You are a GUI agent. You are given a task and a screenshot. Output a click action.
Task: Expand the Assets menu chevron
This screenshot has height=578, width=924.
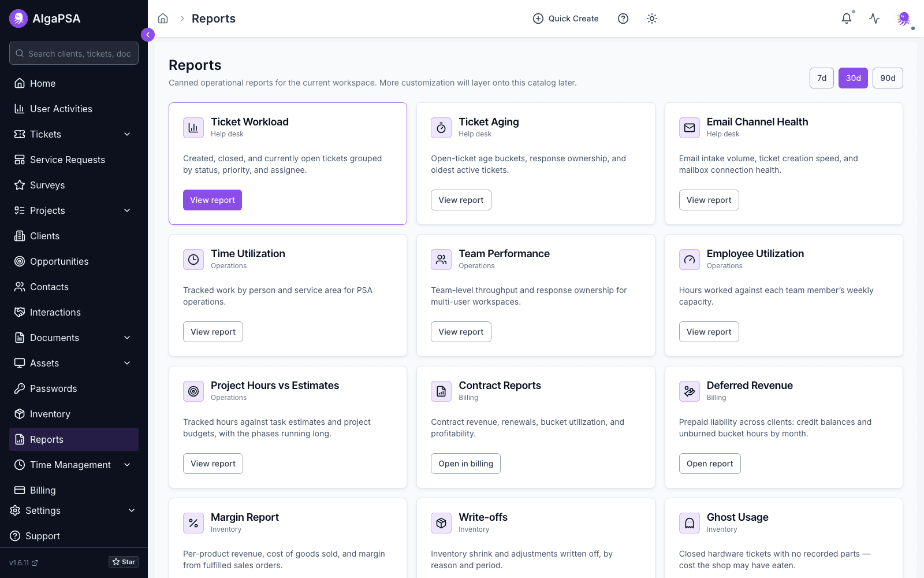click(x=127, y=363)
